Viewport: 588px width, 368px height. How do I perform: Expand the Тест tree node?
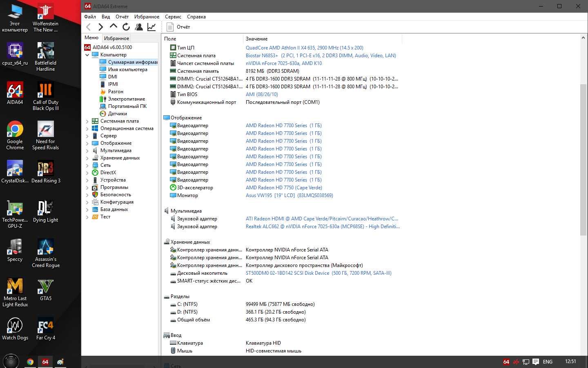(x=87, y=217)
